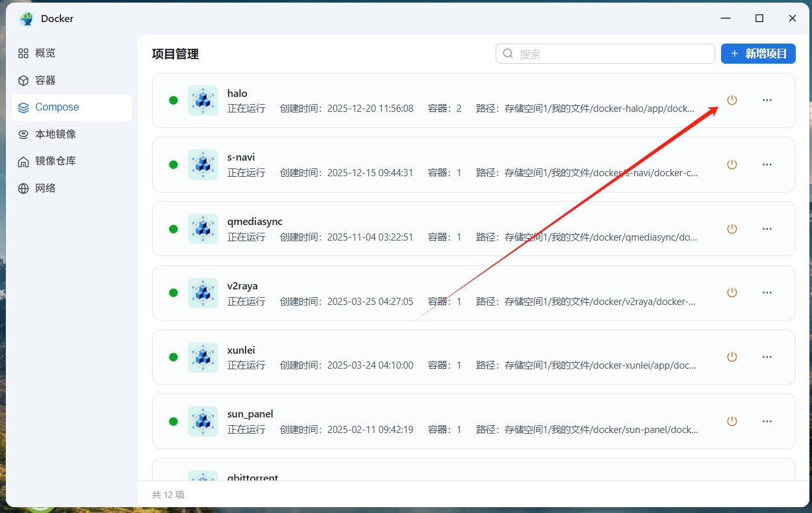The width and height of the screenshot is (812, 513).
Task: Open more options menu for halo
Action: click(x=767, y=100)
